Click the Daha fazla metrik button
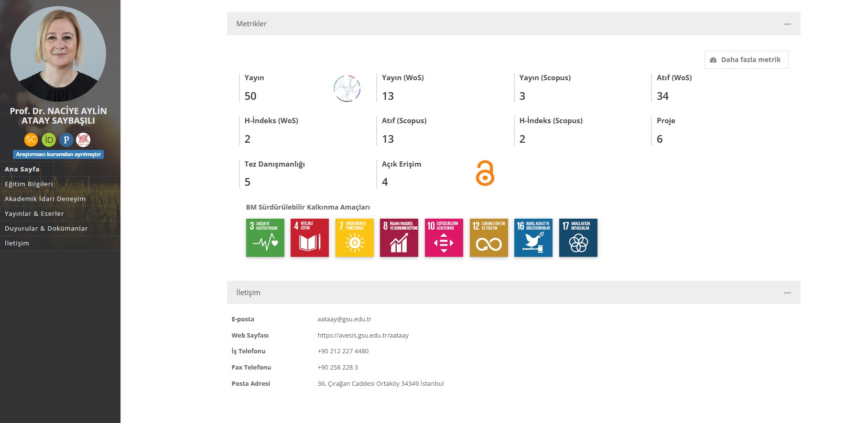The image size is (868, 423). (x=746, y=60)
